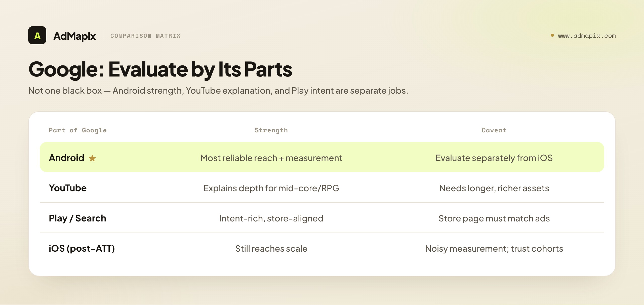The image size is (644, 305).
Task: Click the 'Caveat' column header
Action: [494, 130]
